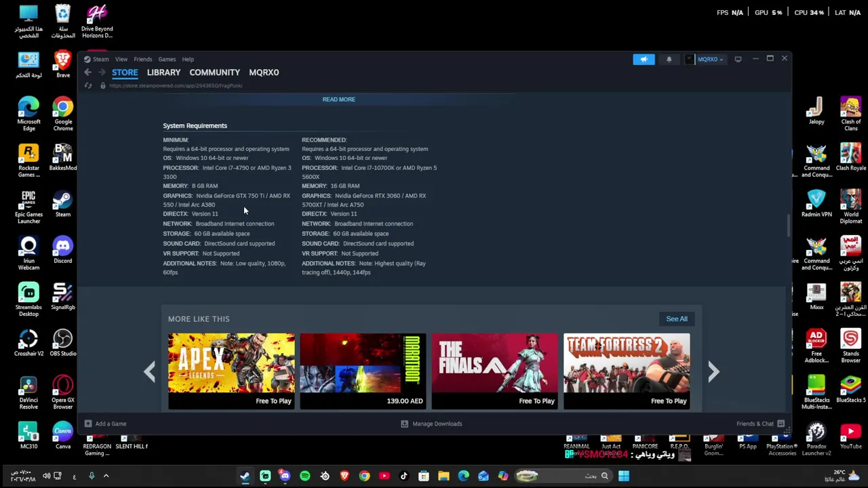Image resolution: width=868 pixels, height=488 pixels.
Task: Open the MQRX0 profile tab
Action: (264, 72)
